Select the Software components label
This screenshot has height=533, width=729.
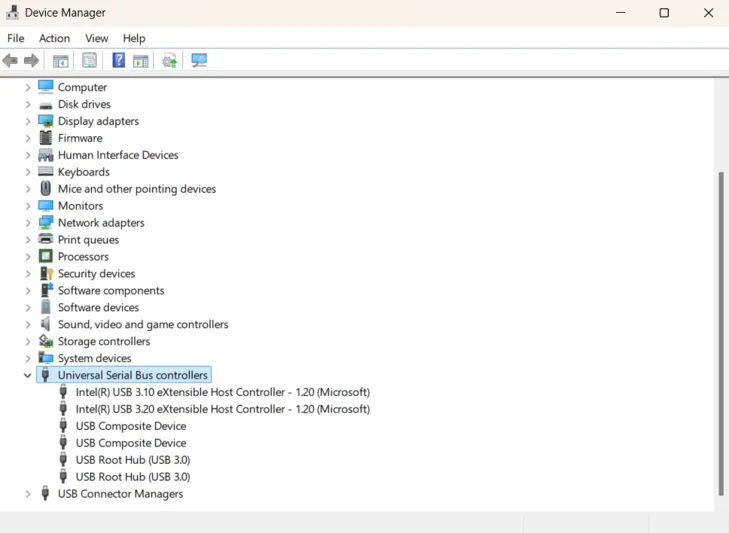[111, 290]
